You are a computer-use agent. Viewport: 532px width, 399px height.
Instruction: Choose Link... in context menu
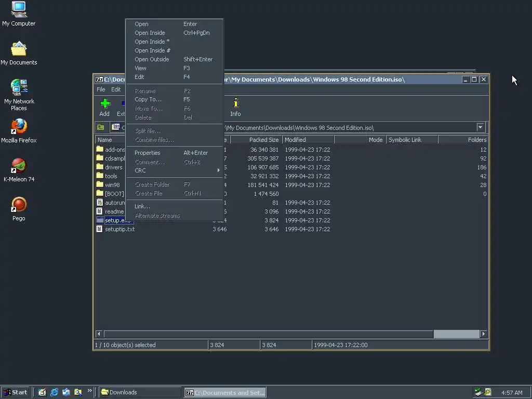[175, 206]
